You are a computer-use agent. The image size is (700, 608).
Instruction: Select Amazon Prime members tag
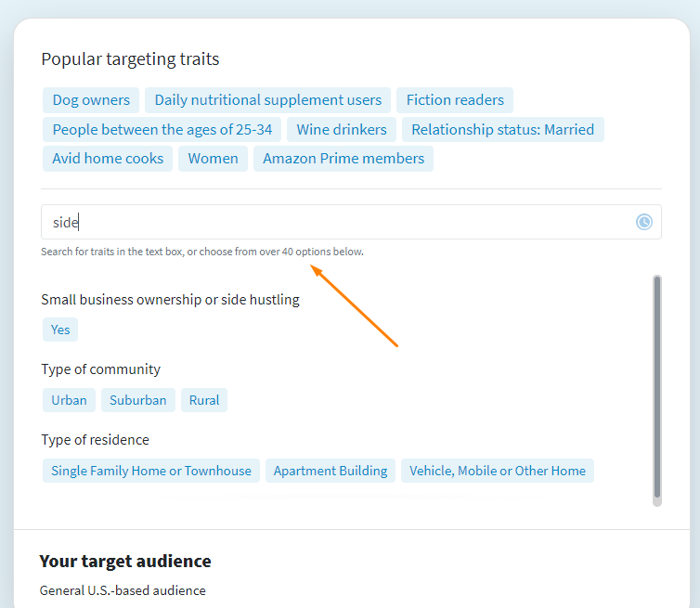coord(344,159)
